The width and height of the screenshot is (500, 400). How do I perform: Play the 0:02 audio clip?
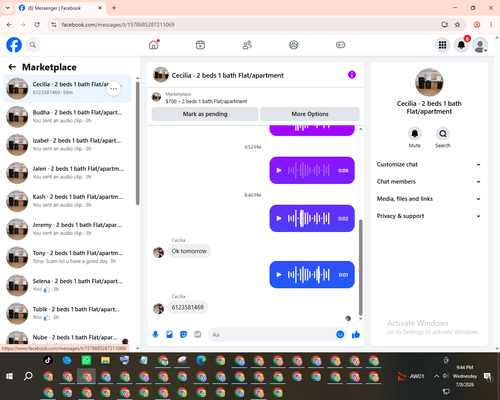click(x=279, y=218)
